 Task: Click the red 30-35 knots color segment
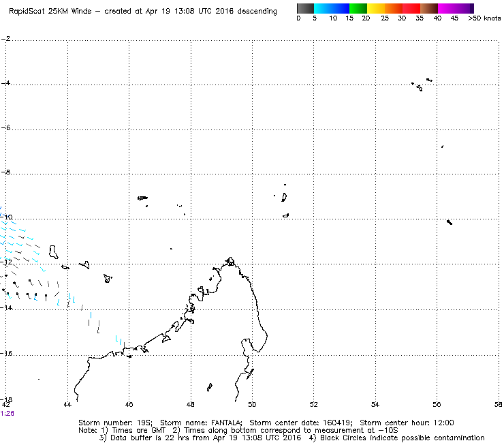tap(411, 8)
